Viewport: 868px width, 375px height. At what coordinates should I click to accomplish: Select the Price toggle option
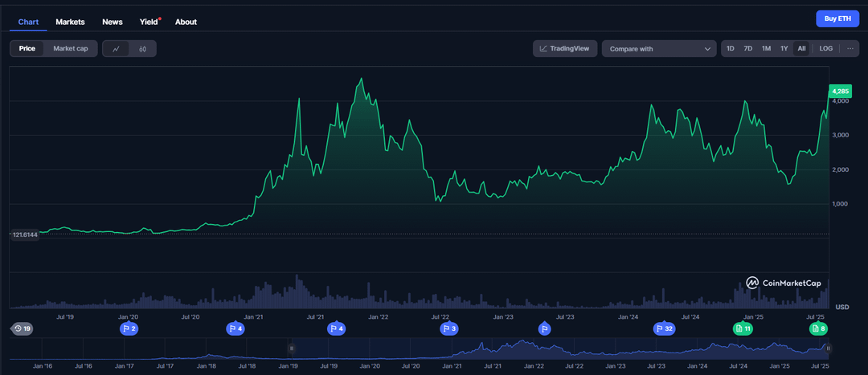(27, 49)
